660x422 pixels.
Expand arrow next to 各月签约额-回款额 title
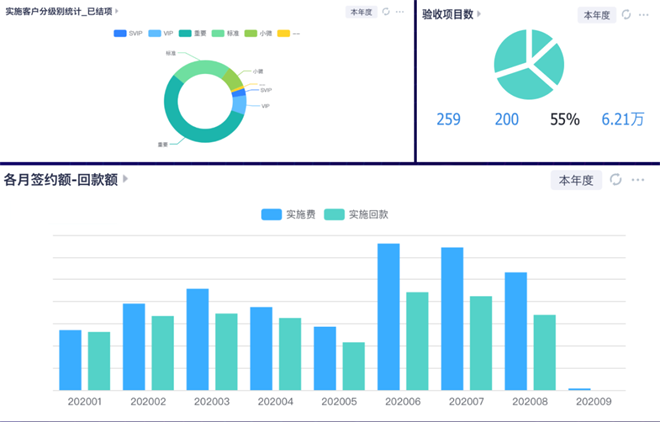tap(126, 180)
